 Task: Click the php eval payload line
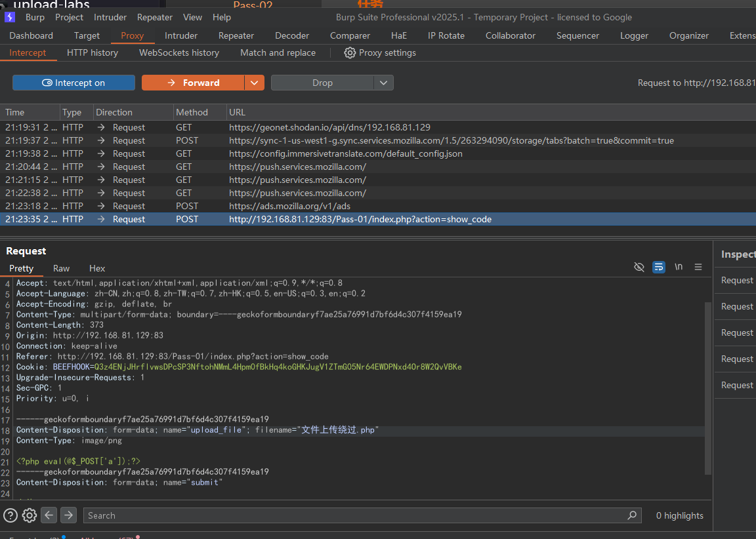pyautogui.click(x=78, y=462)
